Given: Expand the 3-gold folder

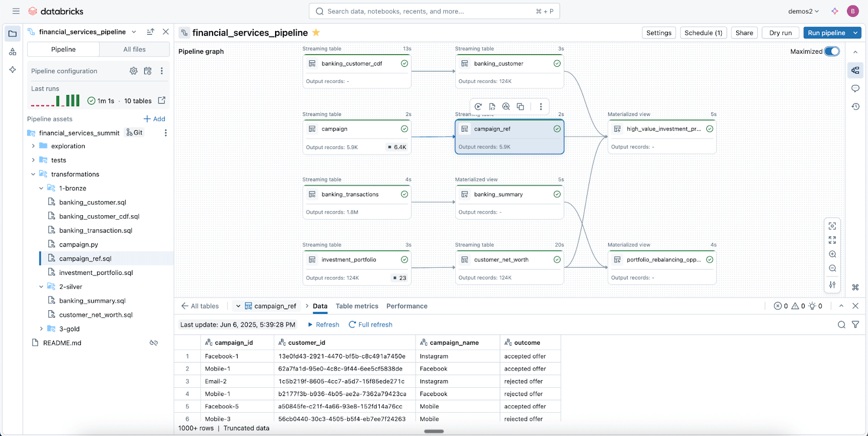Looking at the screenshot, I should pos(41,329).
